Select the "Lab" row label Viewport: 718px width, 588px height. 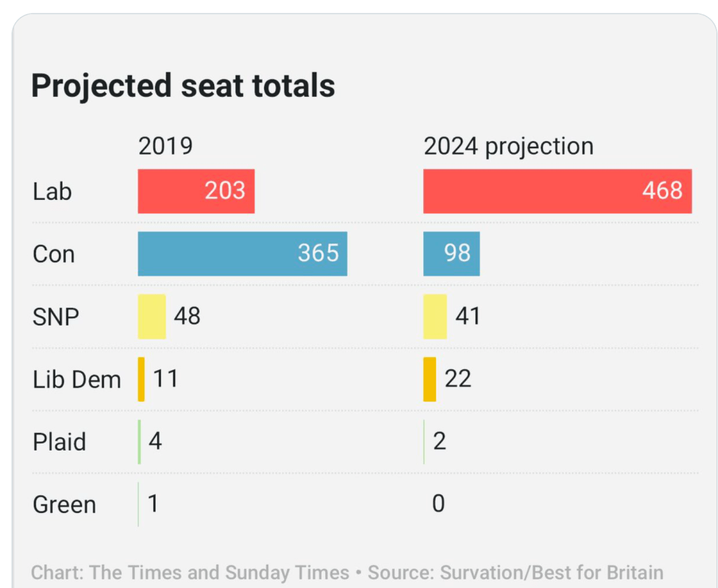pos(52,191)
